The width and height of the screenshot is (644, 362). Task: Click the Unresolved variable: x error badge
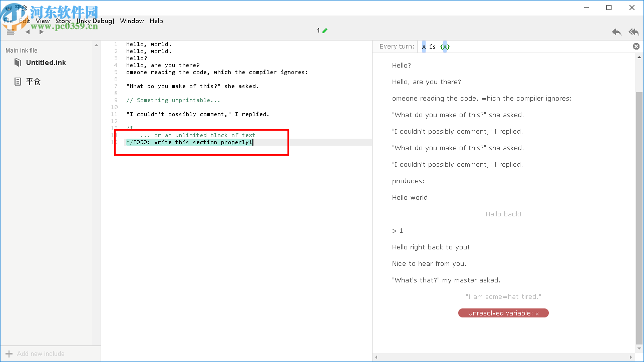click(x=503, y=313)
